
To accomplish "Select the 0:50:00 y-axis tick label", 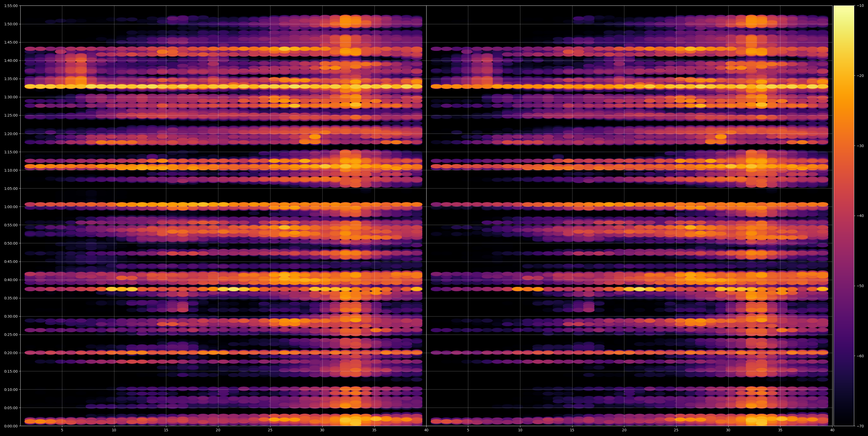I will point(11,243).
